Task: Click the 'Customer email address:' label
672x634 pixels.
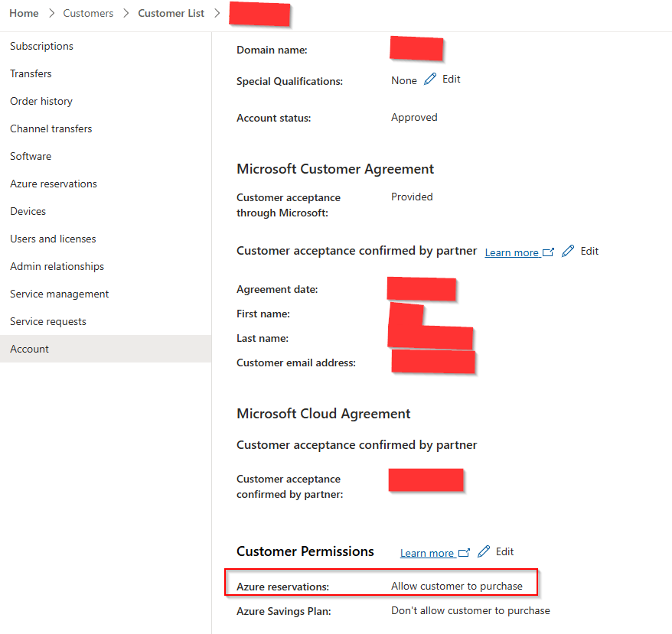Action: [296, 363]
